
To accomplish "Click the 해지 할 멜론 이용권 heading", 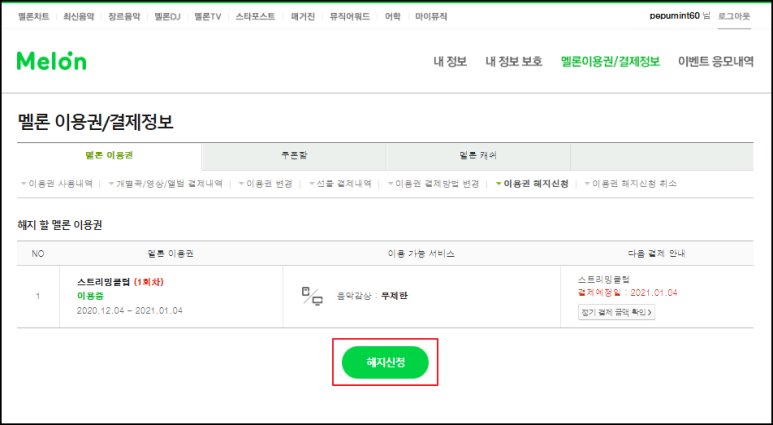I will (x=60, y=225).
